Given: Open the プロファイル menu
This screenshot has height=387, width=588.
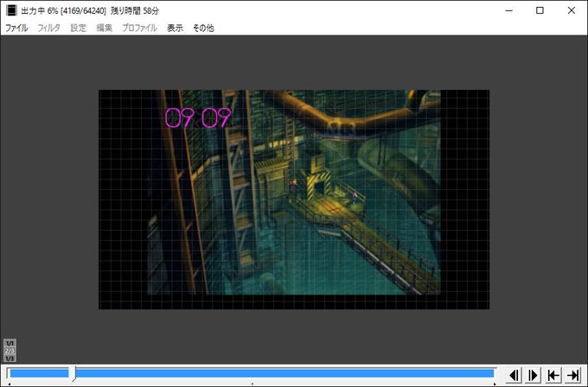Looking at the screenshot, I should (139, 28).
